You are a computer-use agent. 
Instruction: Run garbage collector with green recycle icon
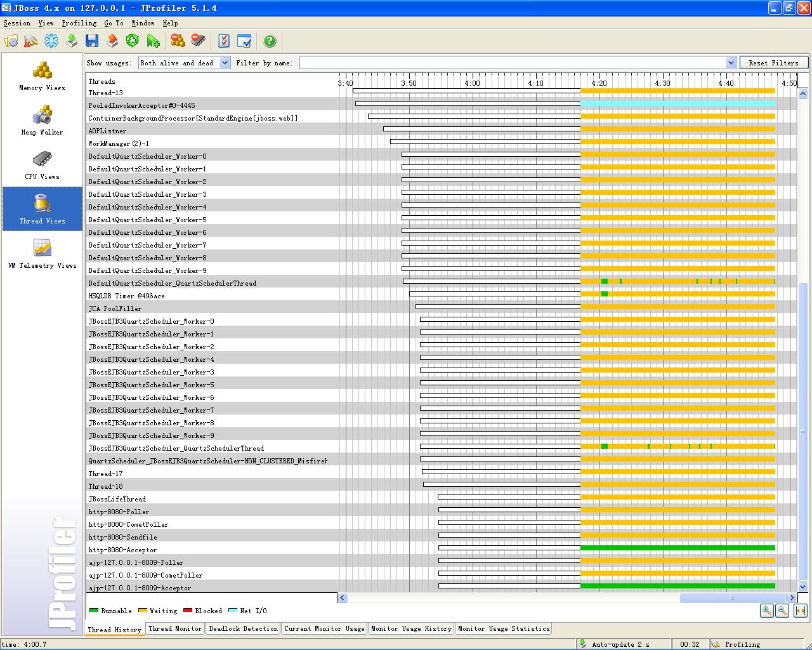pyautogui.click(x=133, y=41)
